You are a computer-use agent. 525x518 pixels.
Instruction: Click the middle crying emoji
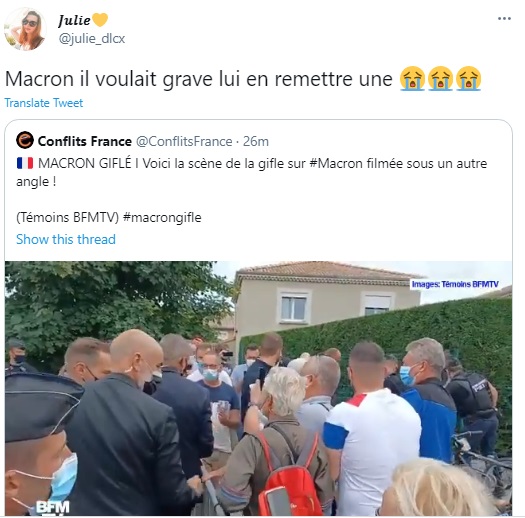click(x=440, y=78)
